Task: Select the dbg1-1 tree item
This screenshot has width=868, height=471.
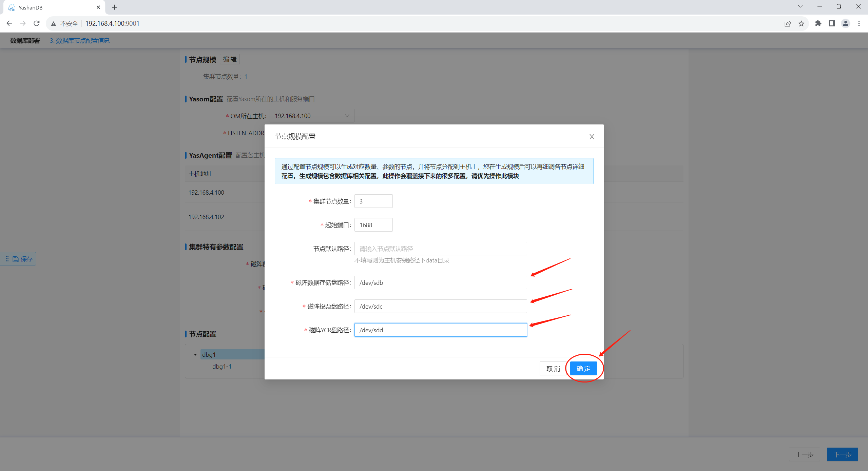Action: coord(222,366)
